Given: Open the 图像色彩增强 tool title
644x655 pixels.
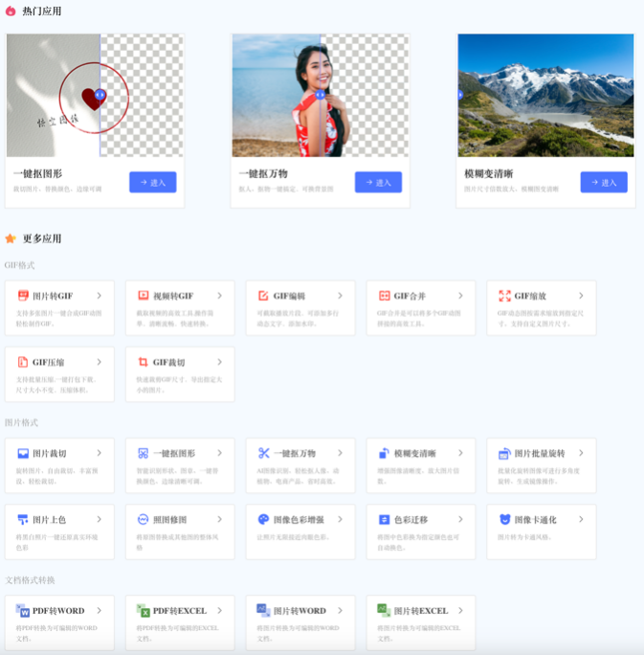Looking at the screenshot, I should (x=299, y=520).
